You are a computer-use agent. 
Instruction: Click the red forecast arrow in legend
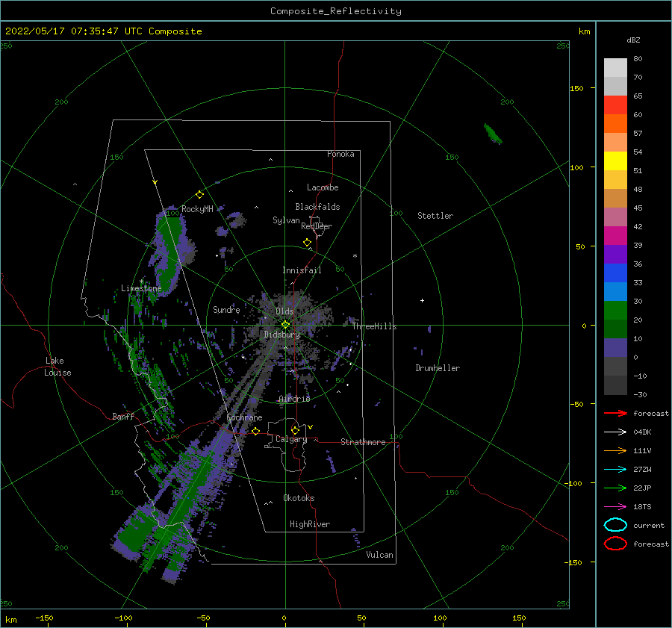(x=615, y=413)
